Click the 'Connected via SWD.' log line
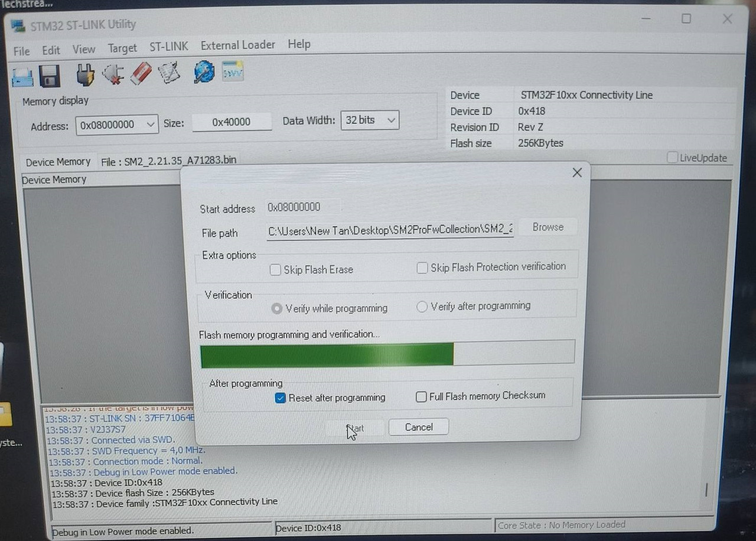The width and height of the screenshot is (756, 541). (x=110, y=440)
